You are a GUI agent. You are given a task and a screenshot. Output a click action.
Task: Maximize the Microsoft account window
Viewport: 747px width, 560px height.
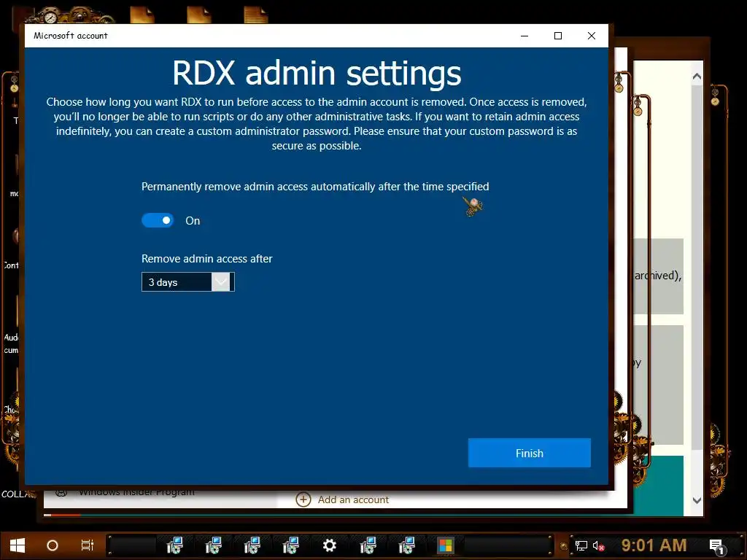click(x=558, y=36)
